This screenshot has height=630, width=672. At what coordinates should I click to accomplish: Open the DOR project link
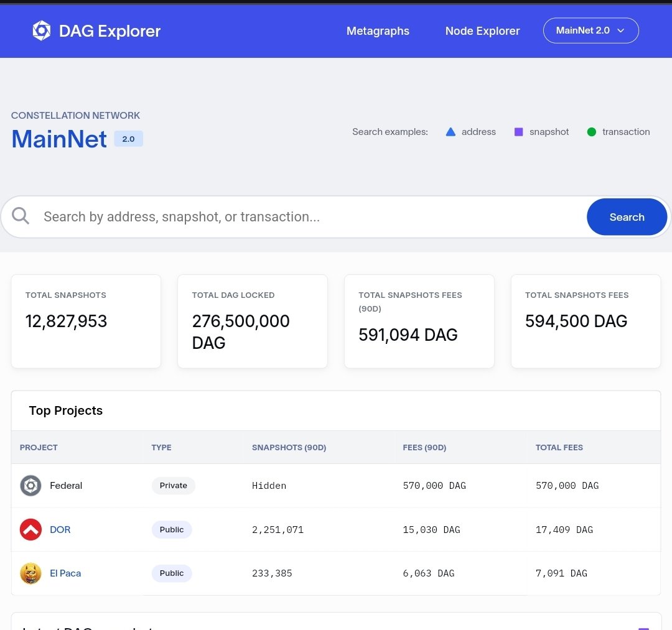pyautogui.click(x=60, y=529)
